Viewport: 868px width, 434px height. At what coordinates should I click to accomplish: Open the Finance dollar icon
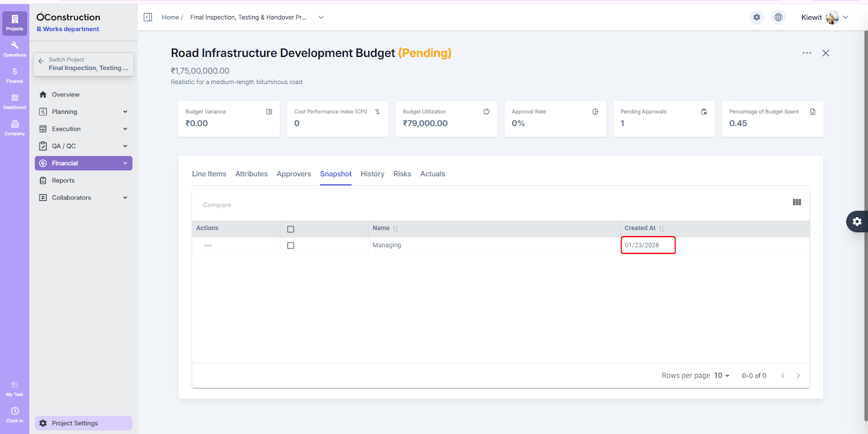click(x=15, y=72)
